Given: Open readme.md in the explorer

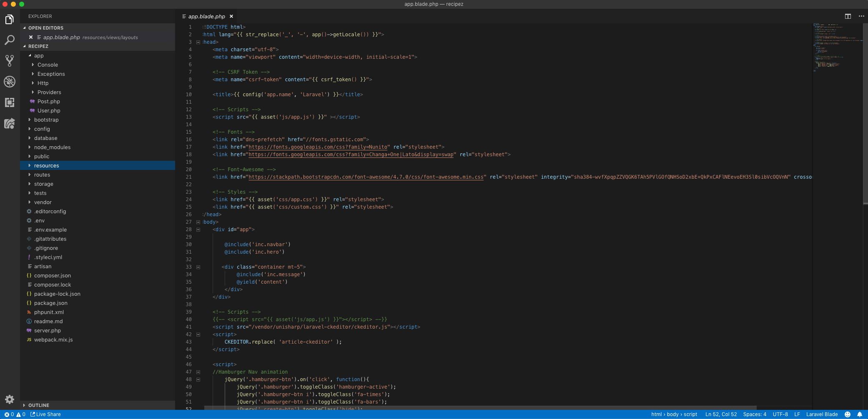Looking at the screenshot, I should tap(98, 321).
